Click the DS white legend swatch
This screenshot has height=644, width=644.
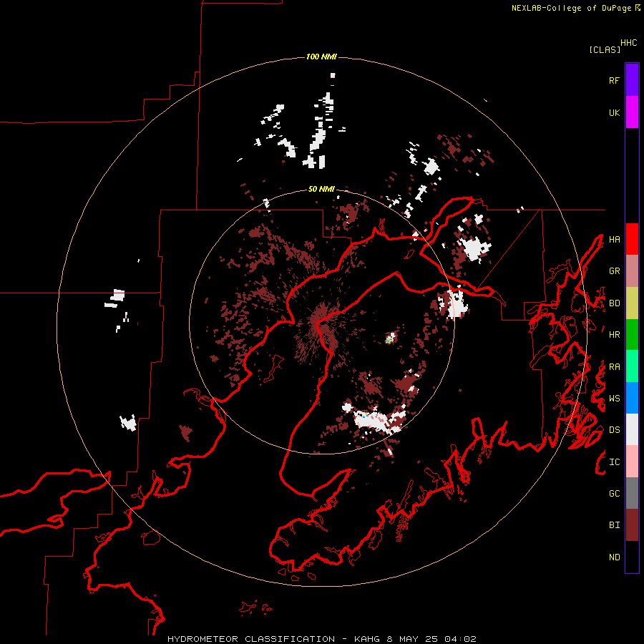coord(632,429)
